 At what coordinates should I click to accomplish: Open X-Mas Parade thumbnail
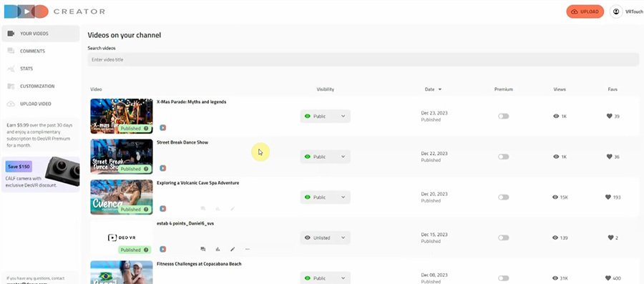(x=121, y=116)
